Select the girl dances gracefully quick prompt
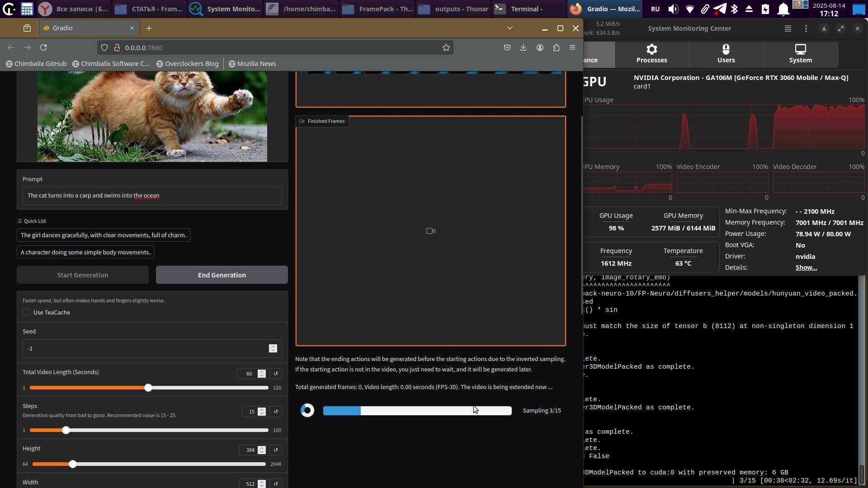The width and height of the screenshot is (868, 488). click(x=103, y=235)
